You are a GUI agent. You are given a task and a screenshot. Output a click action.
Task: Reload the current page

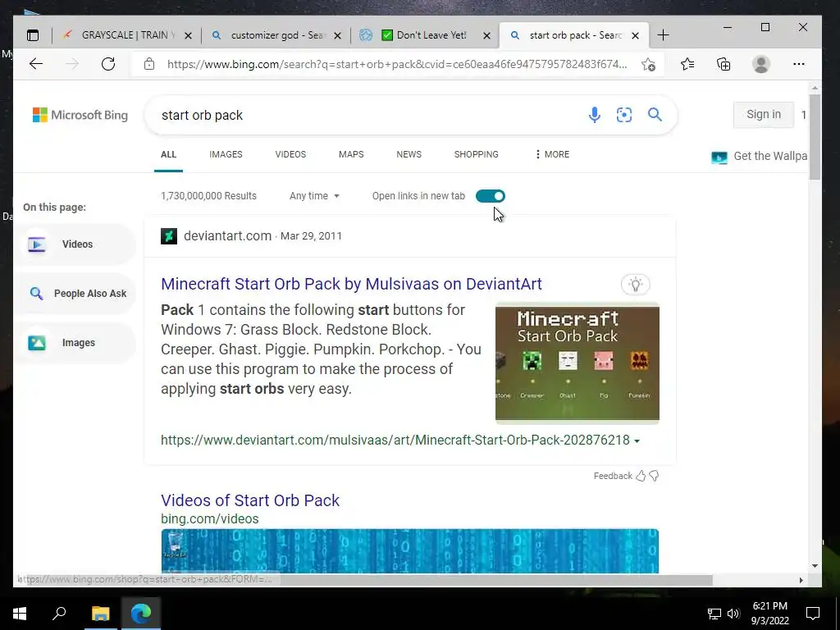coord(108,64)
